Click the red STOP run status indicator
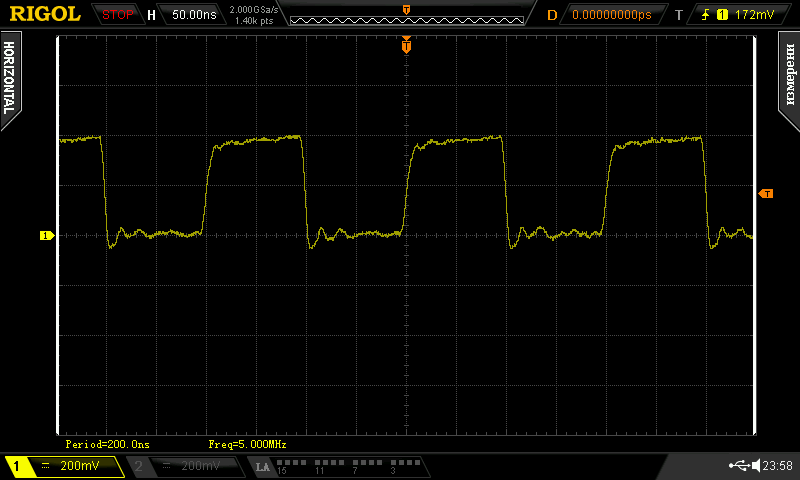Image resolution: width=800 pixels, height=480 pixels. 117,15
